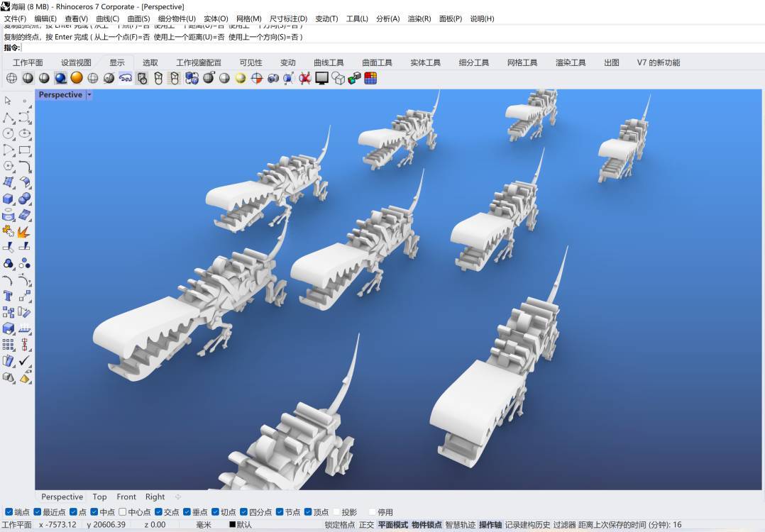Viewport: 765px width, 532px height.
Task: Switch to the 曲线工具 toolbar tab
Action: (329, 62)
